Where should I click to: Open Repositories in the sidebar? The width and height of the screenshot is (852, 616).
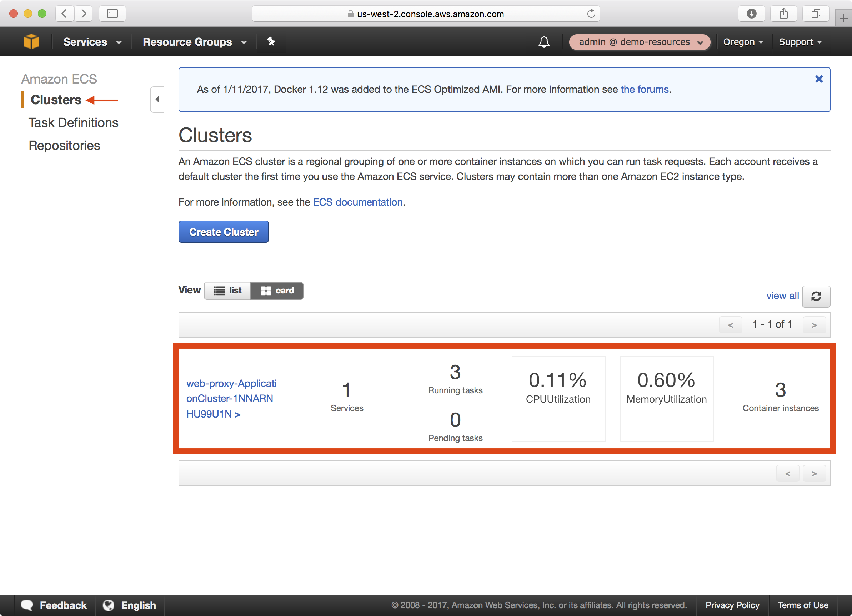pos(64,146)
